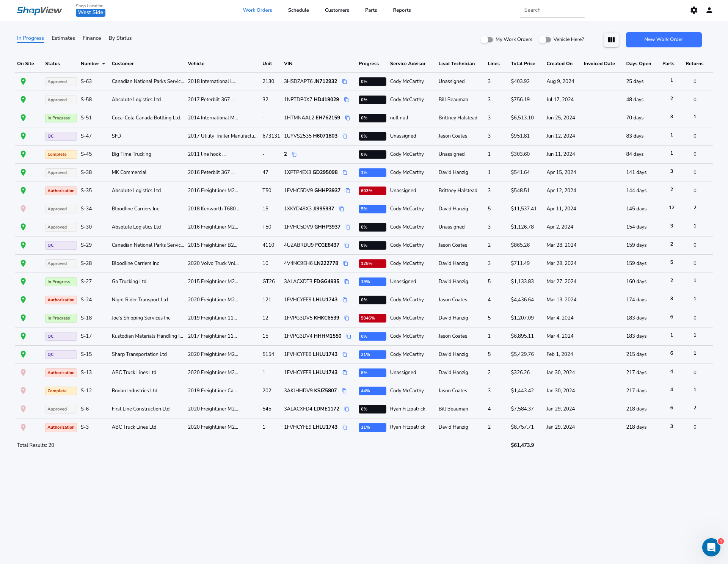
Task: Click the user profile icon top right
Action: [709, 10]
